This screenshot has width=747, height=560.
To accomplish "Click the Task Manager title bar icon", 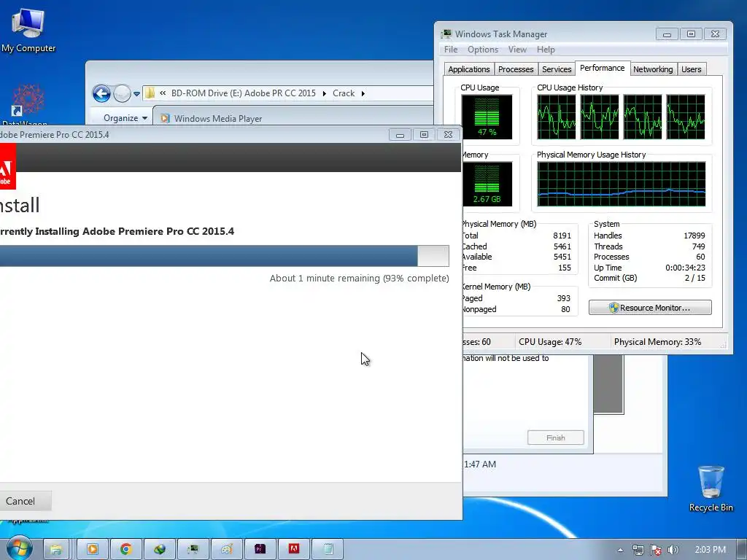I will pos(446,34).
